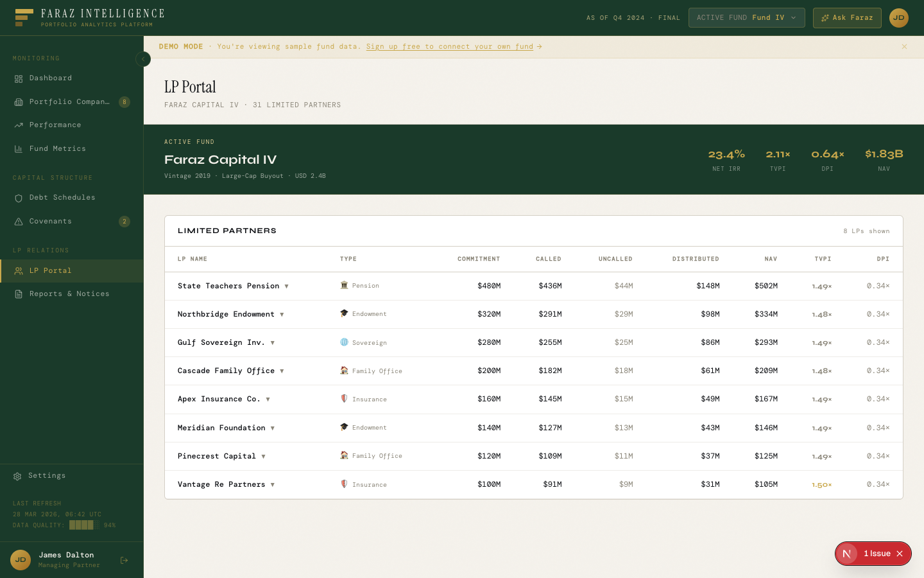This screenshot has width=924, height=578.
Task: Go to the Performance page
Action: tap(72, 125)
